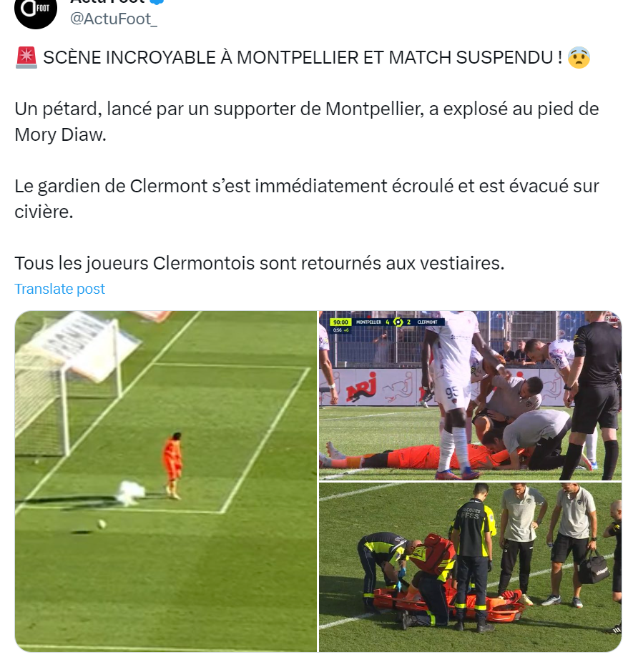Viewport: 628px width, 672px height.
Task: Click the Translate post link
Action: pos(59,289)
